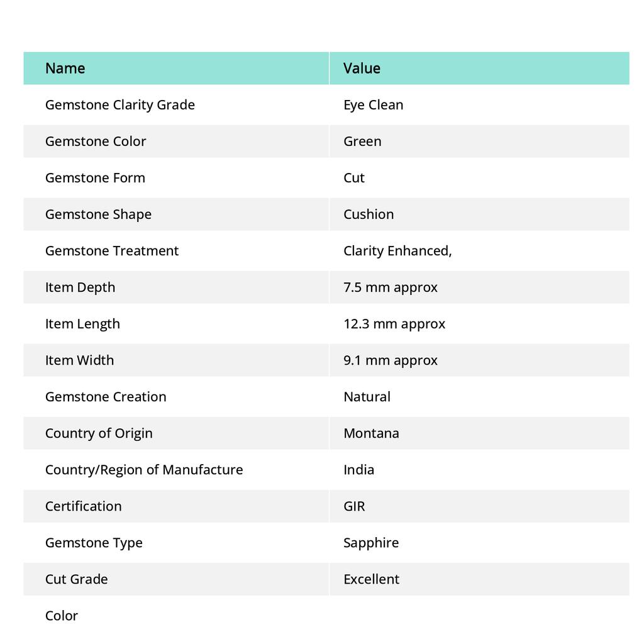Select the Gemstone Color row label

[x=96, y=142]
